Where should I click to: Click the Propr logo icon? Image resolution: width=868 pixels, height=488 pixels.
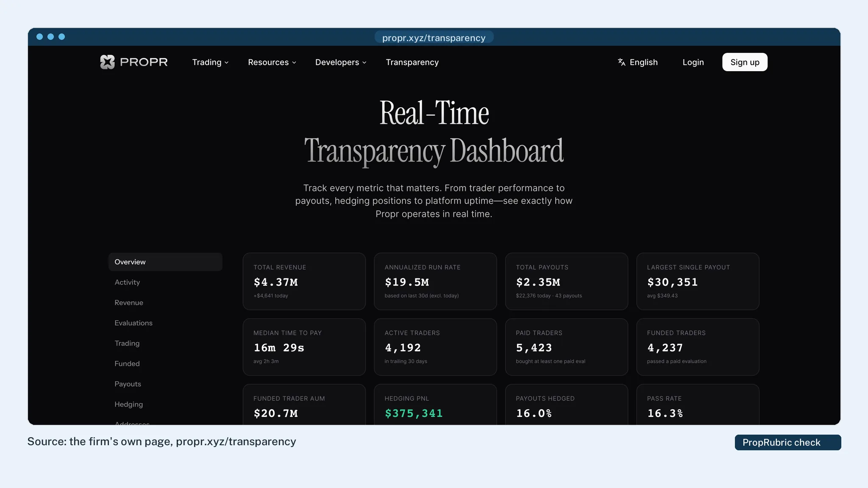(107, 62)
